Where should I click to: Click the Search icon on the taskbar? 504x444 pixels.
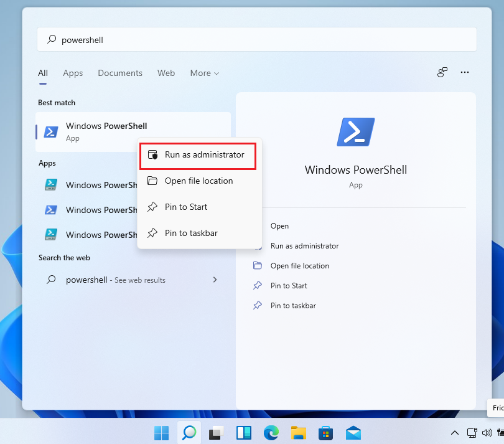pos(189,432)
